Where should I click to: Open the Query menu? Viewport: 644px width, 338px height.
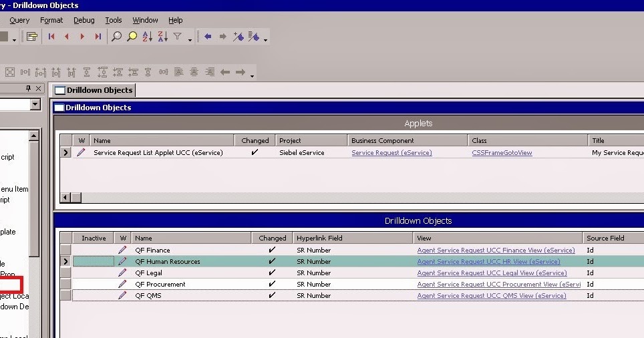[19, 20]
